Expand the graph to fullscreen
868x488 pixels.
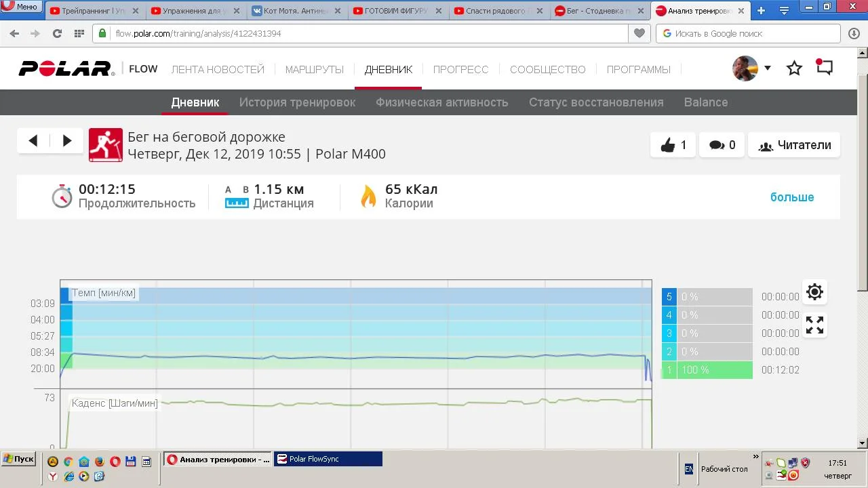814,325
